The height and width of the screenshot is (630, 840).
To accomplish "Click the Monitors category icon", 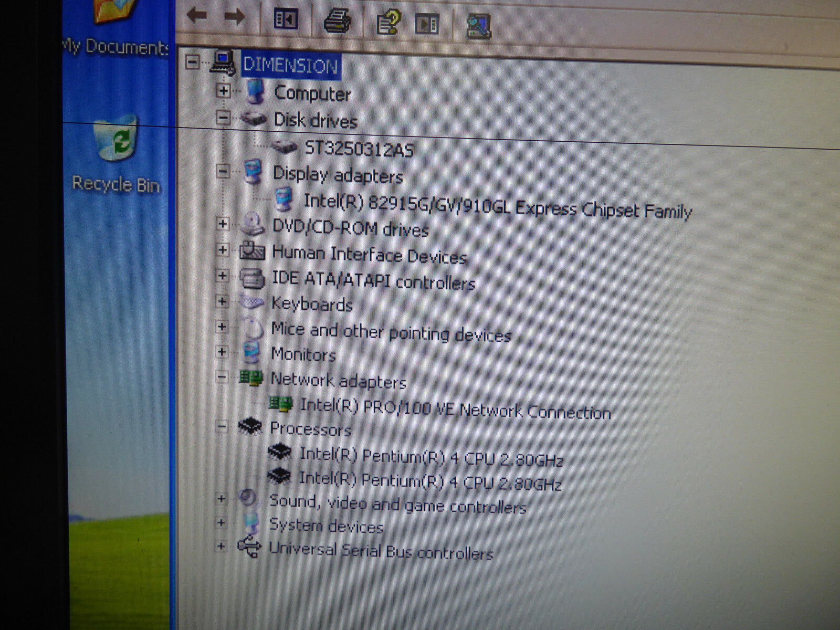I will [x=251, y=352].
